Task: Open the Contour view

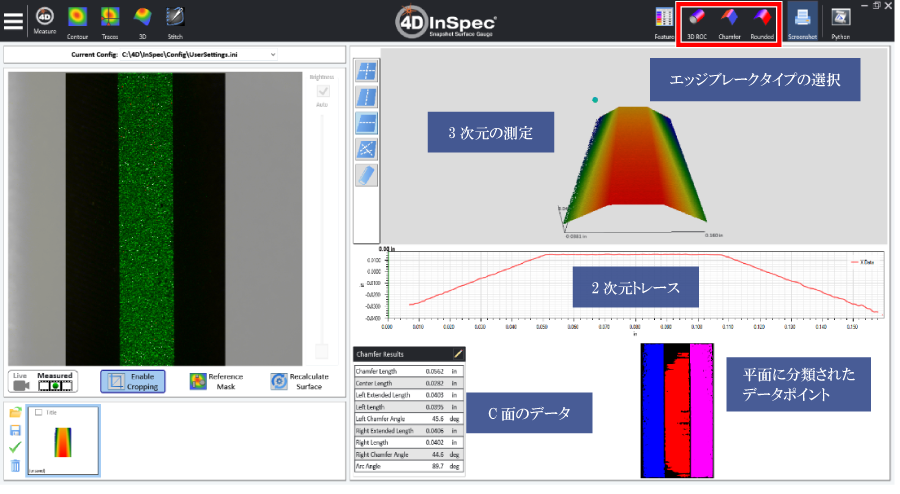Action: 77,22
